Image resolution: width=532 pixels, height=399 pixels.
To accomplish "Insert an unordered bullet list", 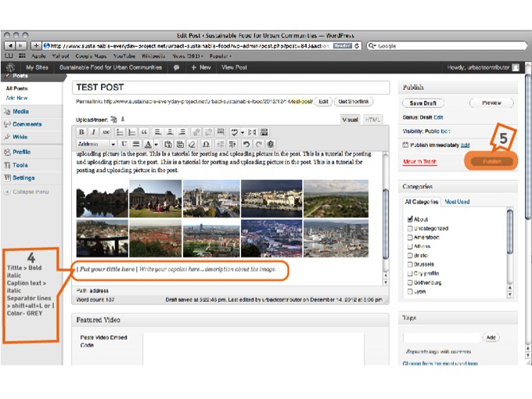I will (120, 132).
